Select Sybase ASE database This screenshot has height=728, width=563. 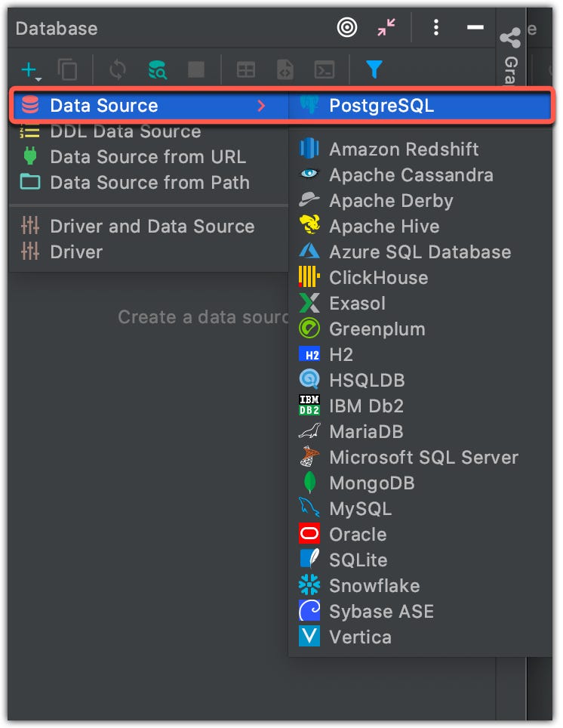pos(420,612)
